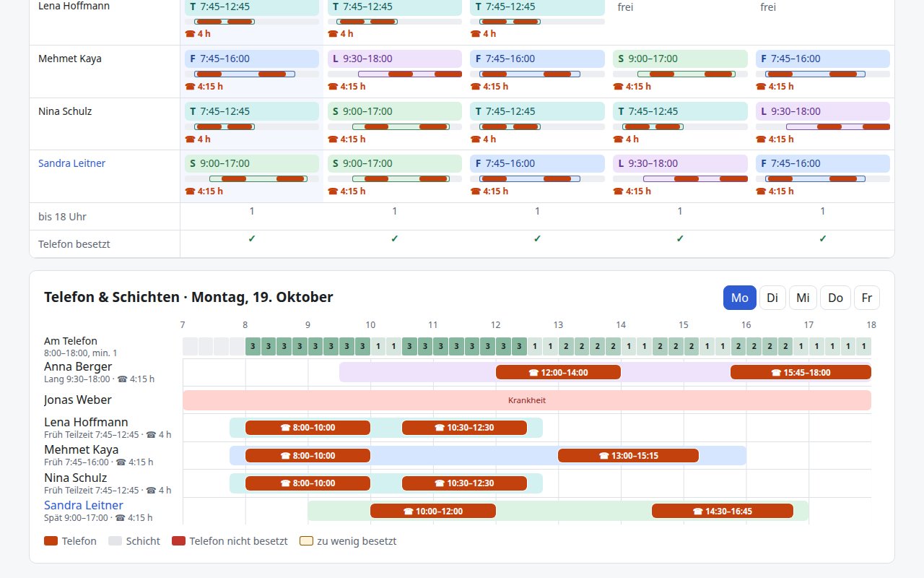Viewport: 924px width, 578px height.
Task: Click the 'Telefon besetzt' row label
Action: point(74,244)
